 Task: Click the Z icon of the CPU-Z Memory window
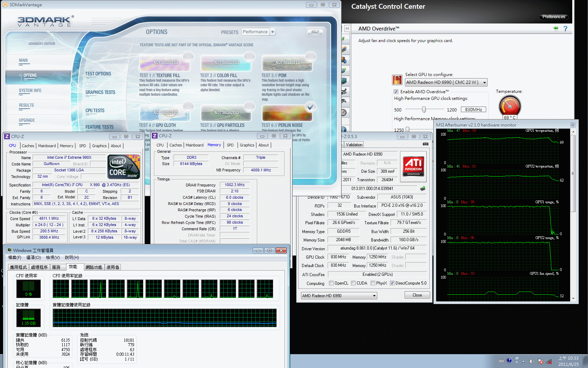(154, 136)
